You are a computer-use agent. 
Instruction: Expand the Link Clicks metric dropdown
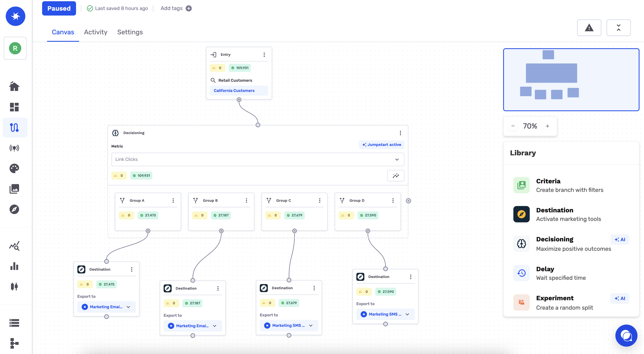[258, 159]
